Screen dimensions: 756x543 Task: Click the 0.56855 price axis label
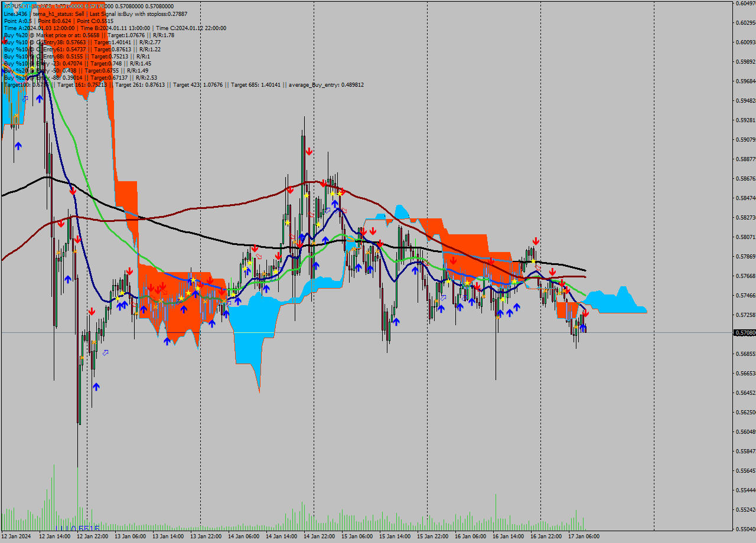tap(745, 354)
